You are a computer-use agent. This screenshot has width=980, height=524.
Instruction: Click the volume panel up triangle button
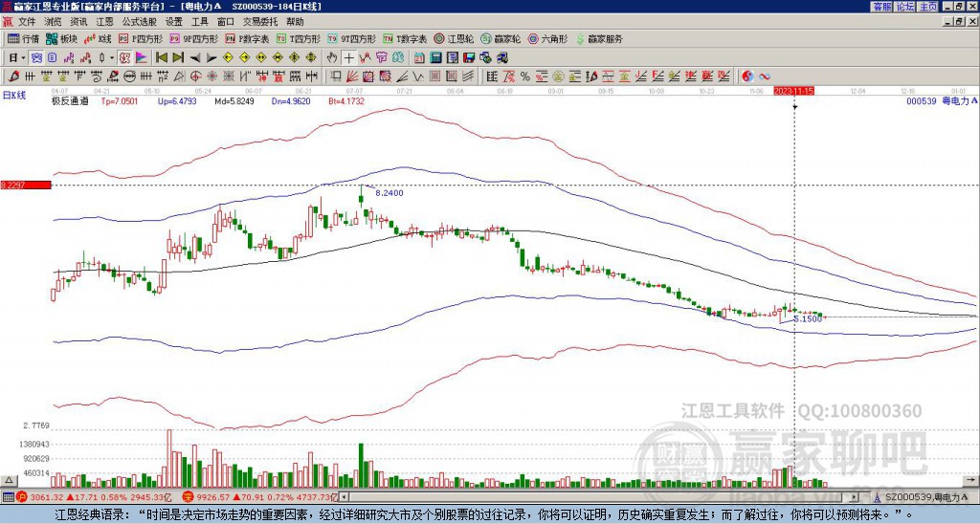click(9, 481)
